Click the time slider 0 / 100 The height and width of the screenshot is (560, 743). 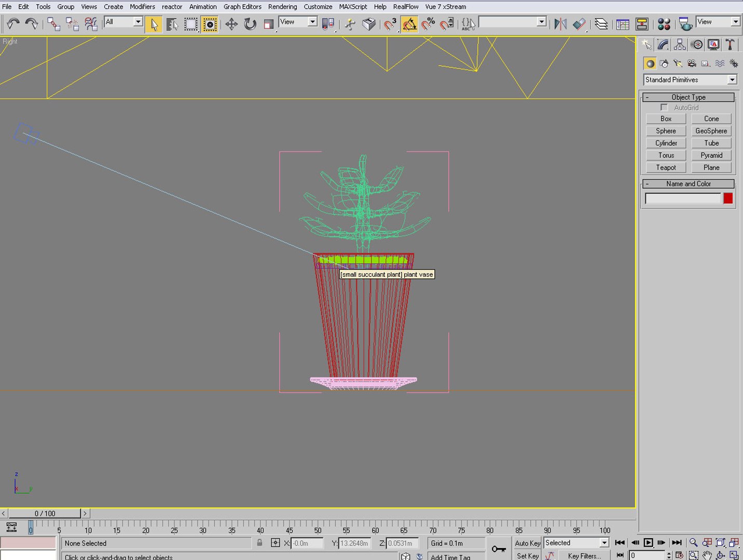tap(45, 513)
